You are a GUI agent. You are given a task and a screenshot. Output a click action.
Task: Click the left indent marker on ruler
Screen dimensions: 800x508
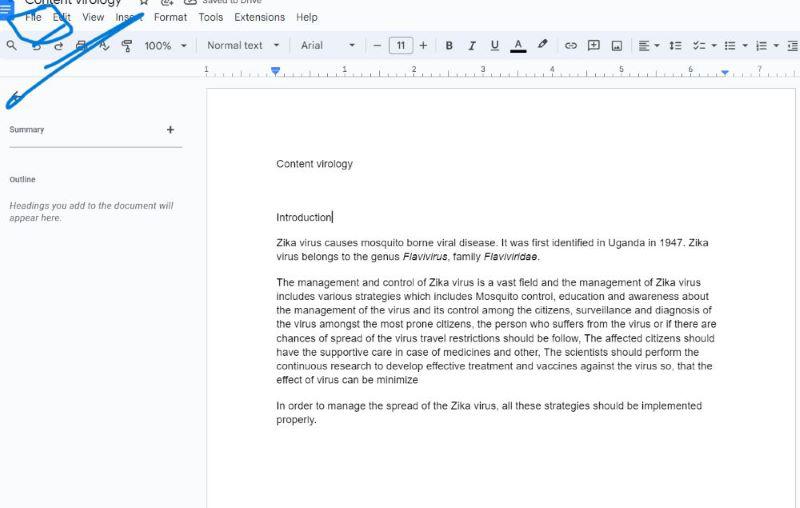(x=276, y=71)
